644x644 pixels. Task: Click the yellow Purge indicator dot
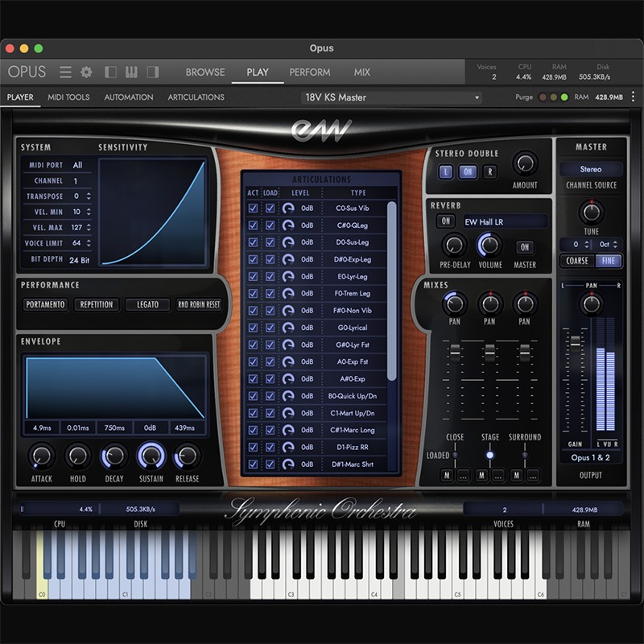pyautogui.click(x=554, y=97)
